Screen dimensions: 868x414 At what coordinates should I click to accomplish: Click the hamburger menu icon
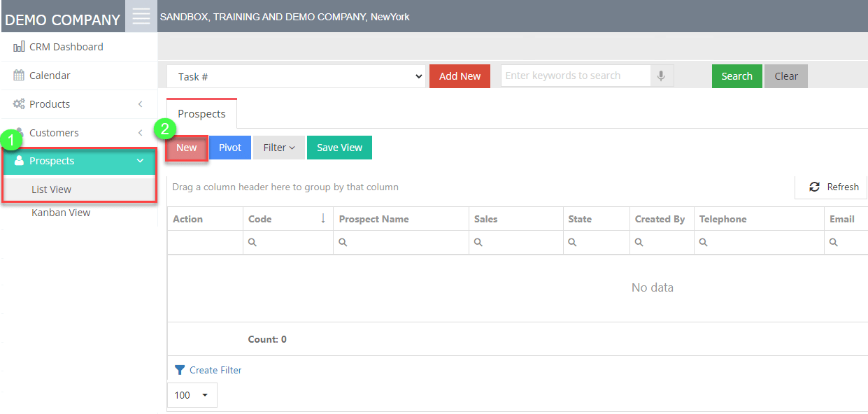(141, 16)
